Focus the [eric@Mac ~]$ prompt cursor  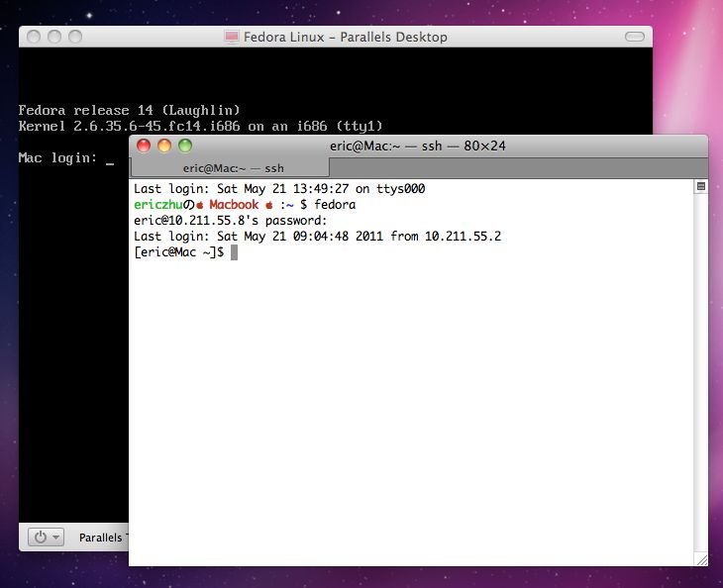tap(234, 252)
